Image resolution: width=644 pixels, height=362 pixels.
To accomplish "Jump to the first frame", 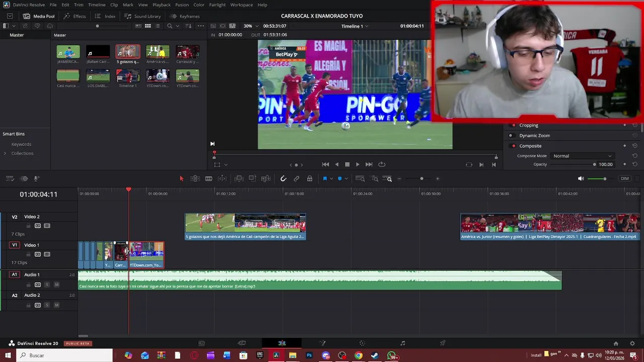I will [326, 164].
